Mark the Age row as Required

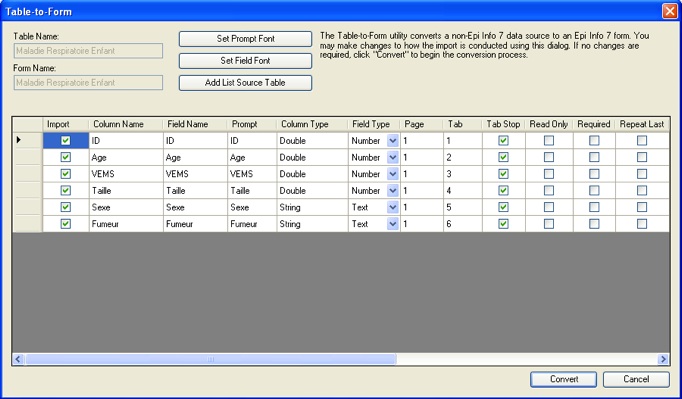coord(594,157)
